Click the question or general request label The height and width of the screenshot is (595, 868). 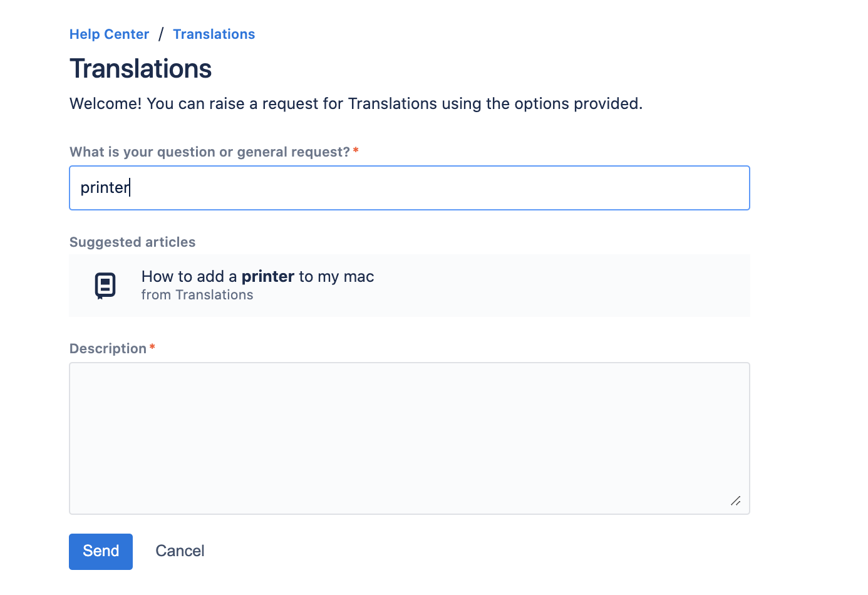pyautogui.click(x=209, y=152)
